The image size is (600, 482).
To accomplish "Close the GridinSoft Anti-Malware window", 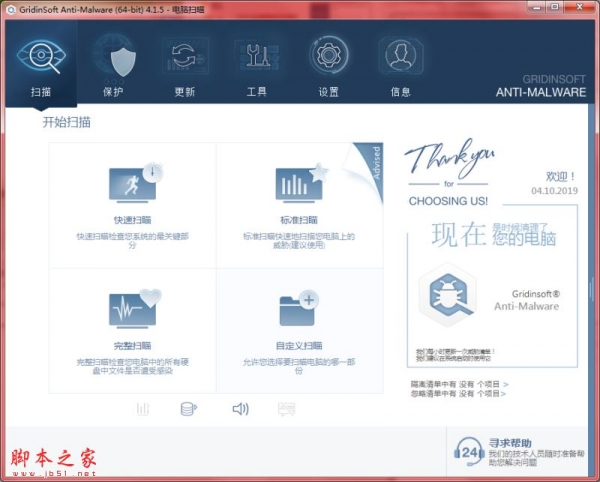I will click(x=579, y=7).
